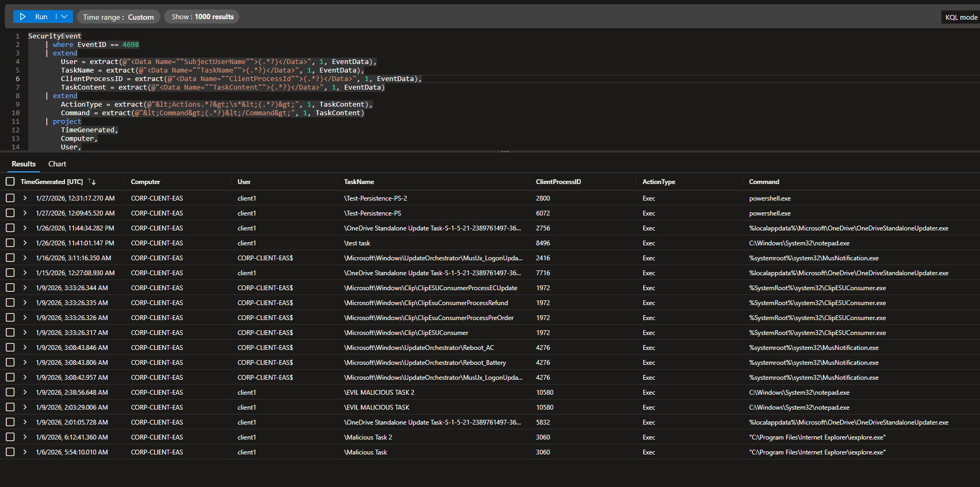This screenshot has width=980, height=487.
Task: Click the Run query play icon
Action: click(x=23, y=17)
